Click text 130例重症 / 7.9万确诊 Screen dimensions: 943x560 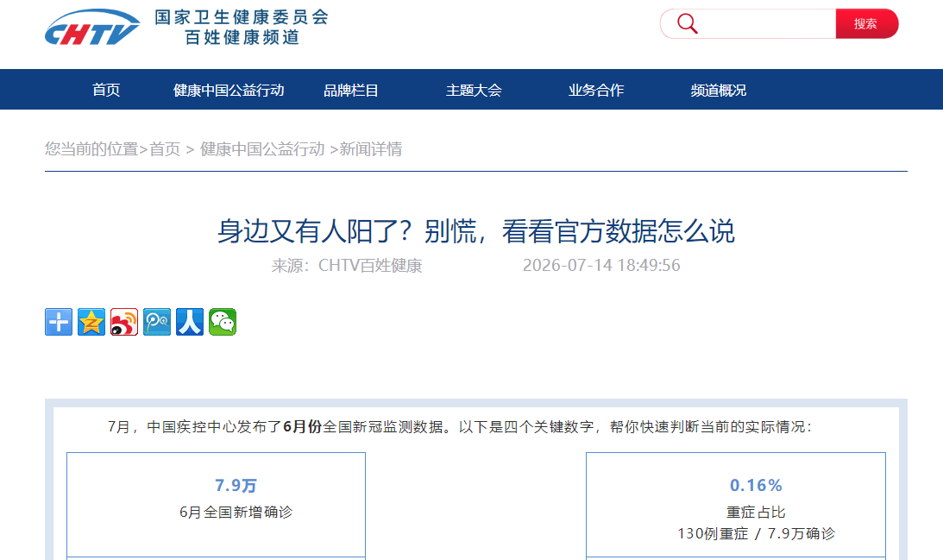[x=756, y=533]
